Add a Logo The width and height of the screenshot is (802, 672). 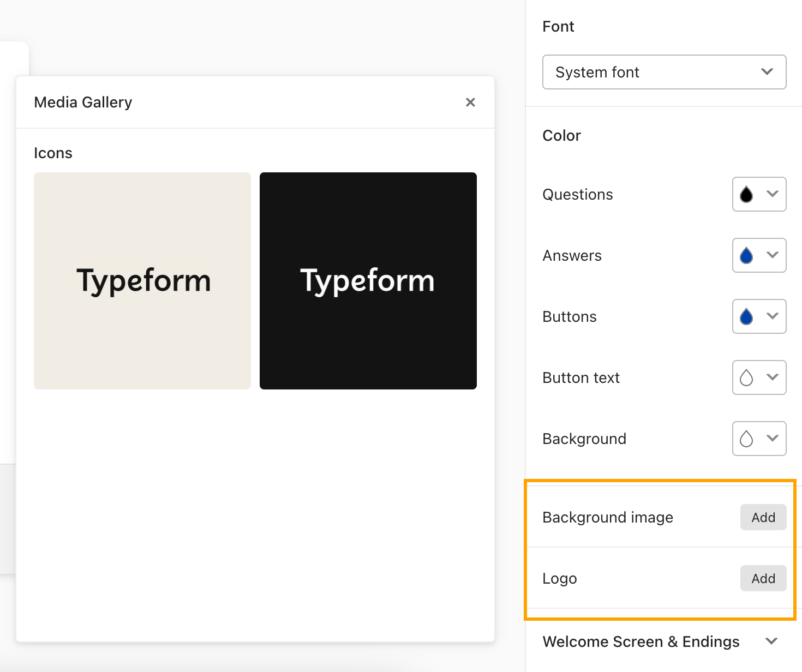[763, 578]
